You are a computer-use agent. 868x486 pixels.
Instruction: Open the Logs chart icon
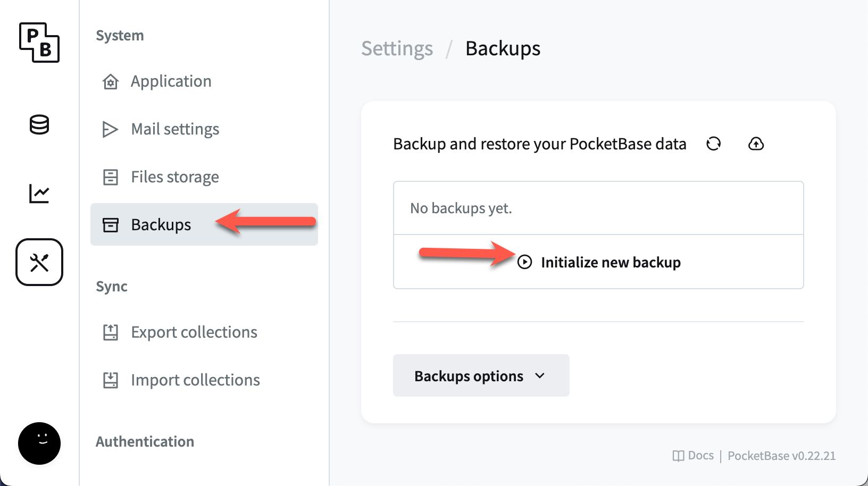pyautogui.click(x=39, y=194)
